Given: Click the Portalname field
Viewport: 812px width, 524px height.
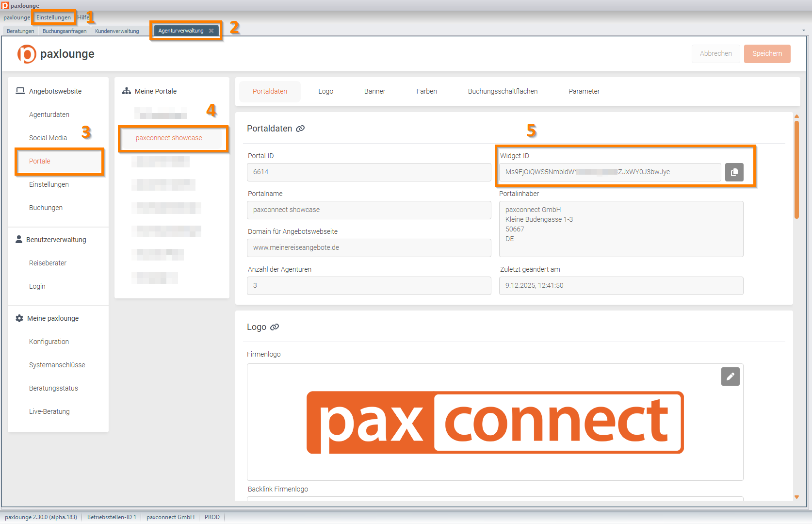Looking at the screenshot, I should [x=369, y=210].
